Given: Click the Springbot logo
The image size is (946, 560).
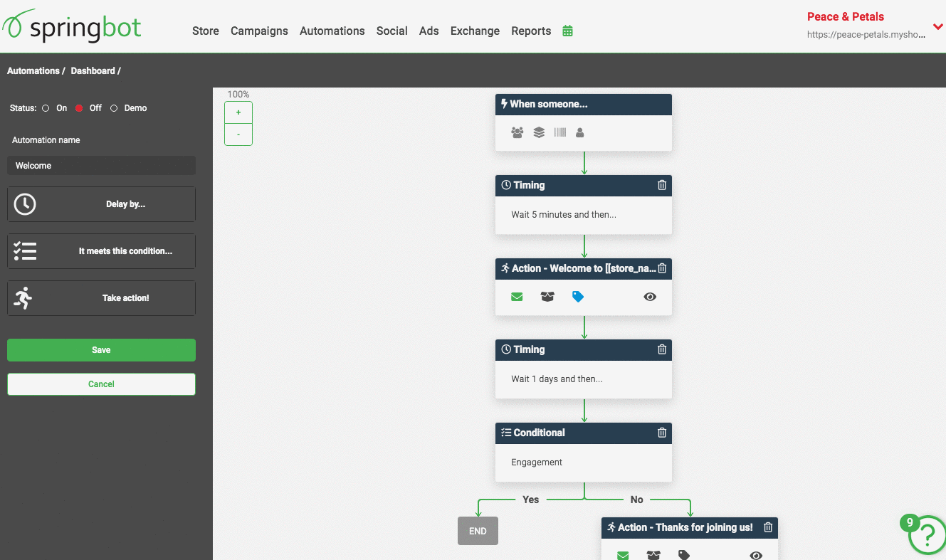Looking at the screenshot, I should pos(72,26).
